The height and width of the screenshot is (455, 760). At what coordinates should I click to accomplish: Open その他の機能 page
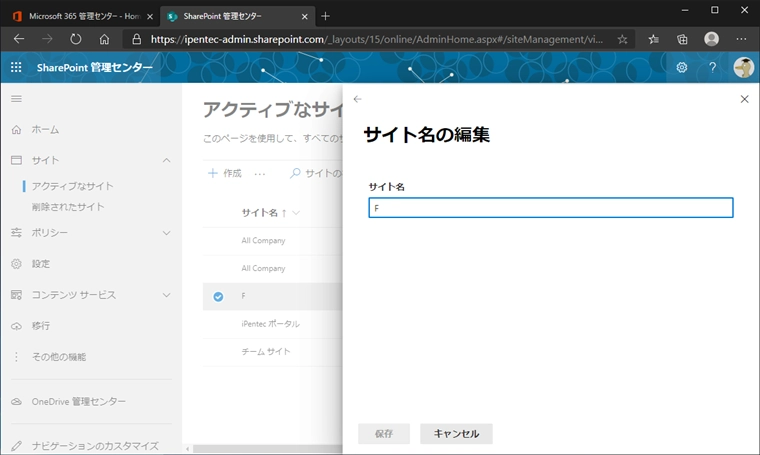pos(59,357)
